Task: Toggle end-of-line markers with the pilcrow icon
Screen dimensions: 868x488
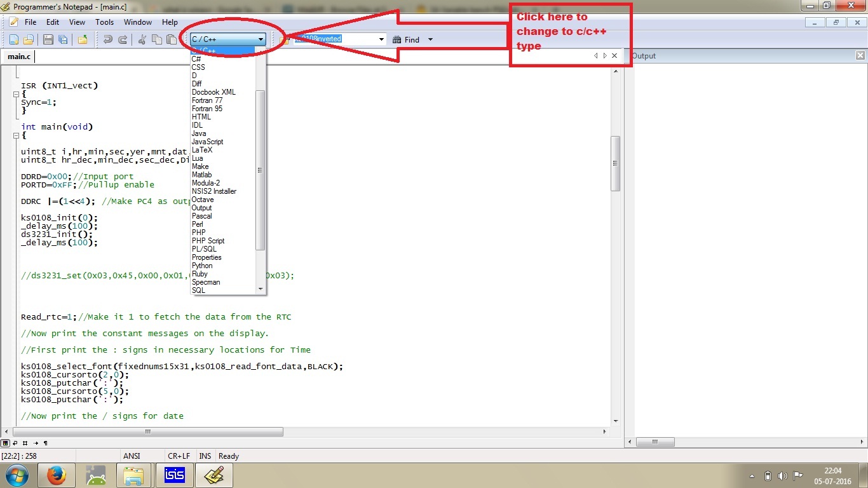Action: pyautogui.click(x=45, y=443)
